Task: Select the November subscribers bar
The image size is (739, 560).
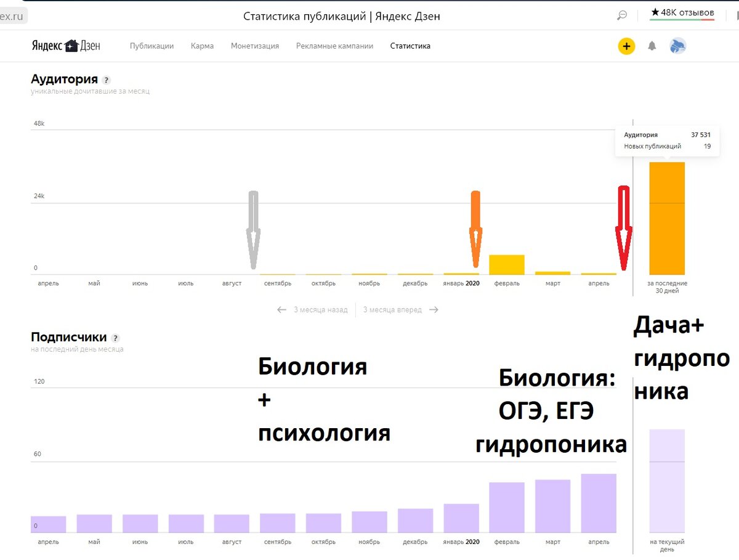Action: point(369,522)
